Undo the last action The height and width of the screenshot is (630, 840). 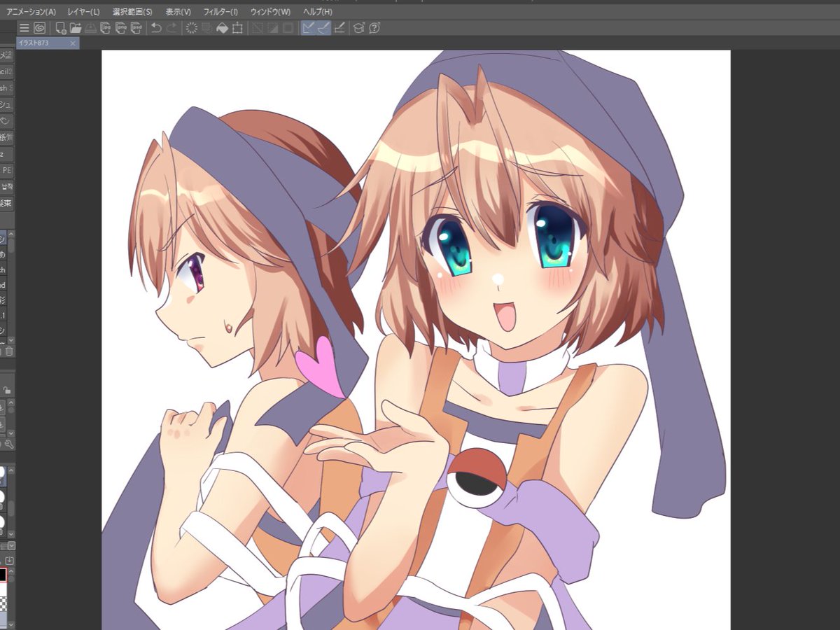click(x=156, y=28)
